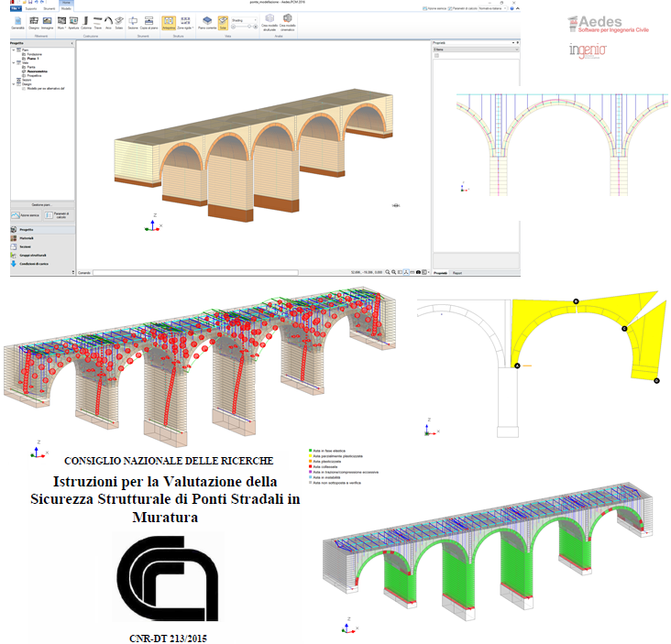Pick the Colonna construction tool
The image size is (671, 644).
(x=86, y=23)
